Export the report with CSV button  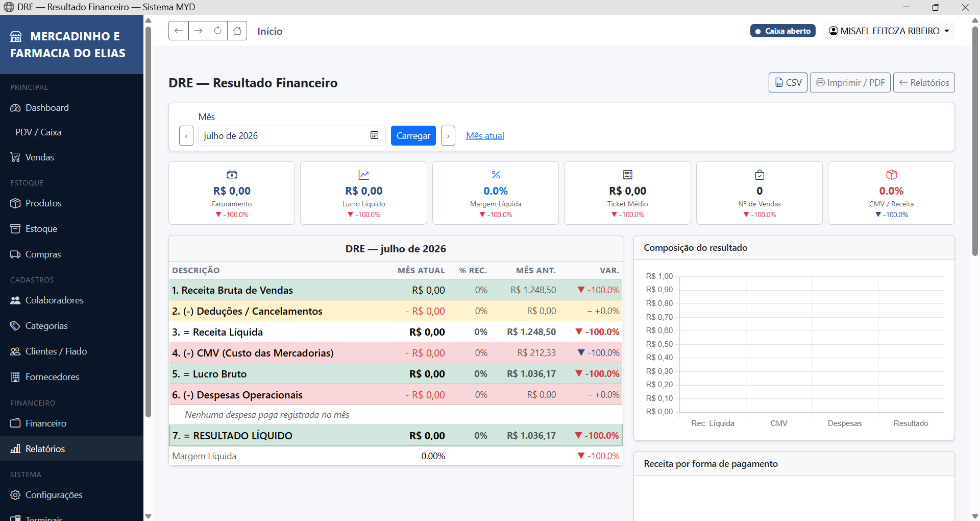pyautogui.click(x=788, y=83)
